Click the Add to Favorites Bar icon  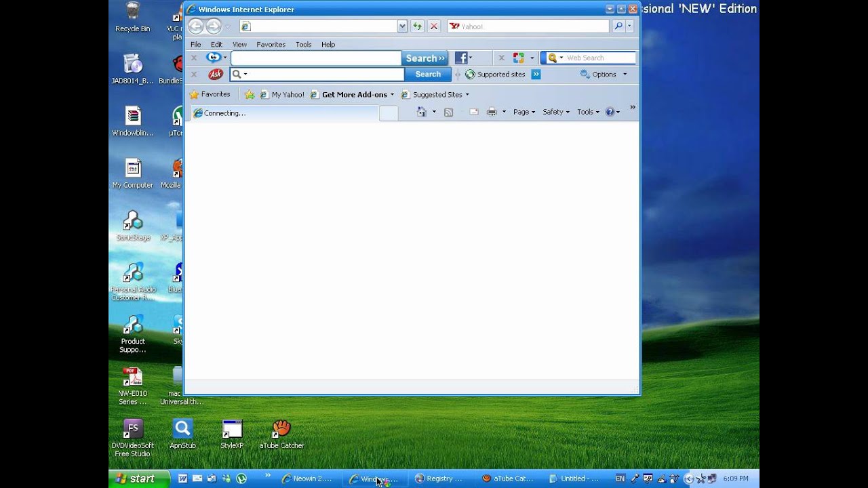pyautogui.click(x=250, y=95)
